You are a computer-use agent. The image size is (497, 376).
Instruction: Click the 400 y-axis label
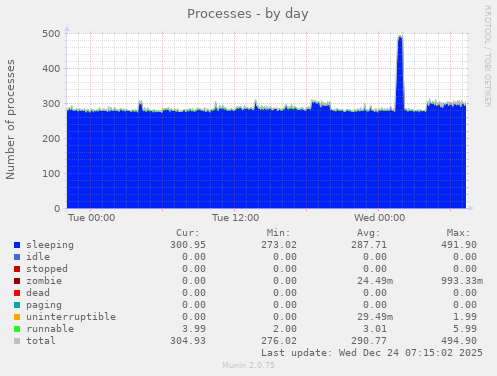[51, 69]
